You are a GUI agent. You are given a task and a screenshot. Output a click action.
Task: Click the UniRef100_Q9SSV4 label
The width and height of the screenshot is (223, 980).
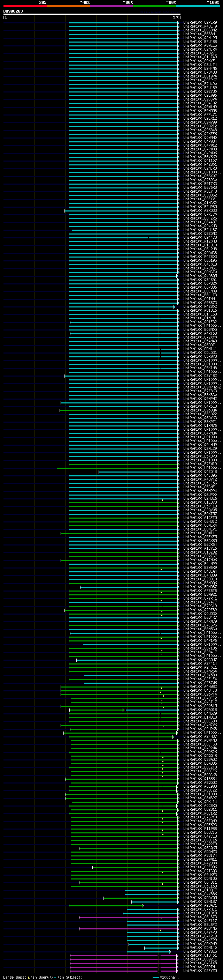point(200,99)
